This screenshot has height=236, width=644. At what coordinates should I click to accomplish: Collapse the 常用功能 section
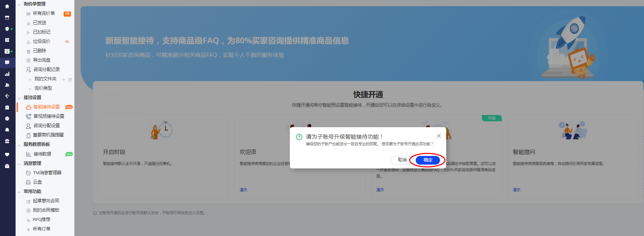tap(19, 192)
